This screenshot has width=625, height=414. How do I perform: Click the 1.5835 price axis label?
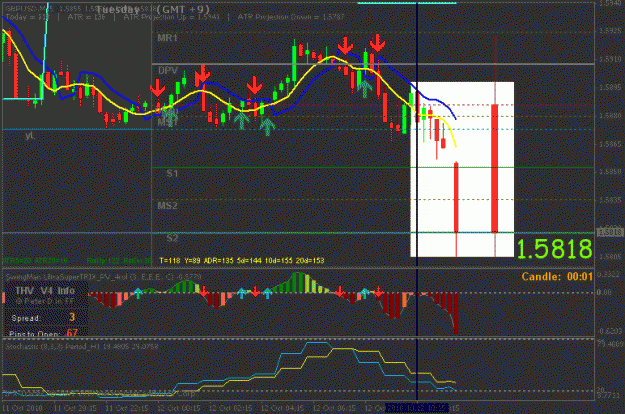point(610,200)
